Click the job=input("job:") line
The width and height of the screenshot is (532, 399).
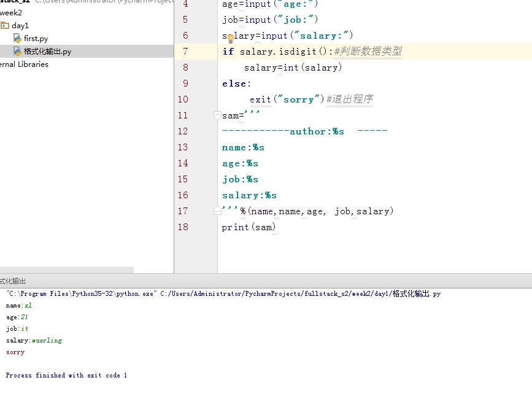pyautogui.click(x=270, y=20)
